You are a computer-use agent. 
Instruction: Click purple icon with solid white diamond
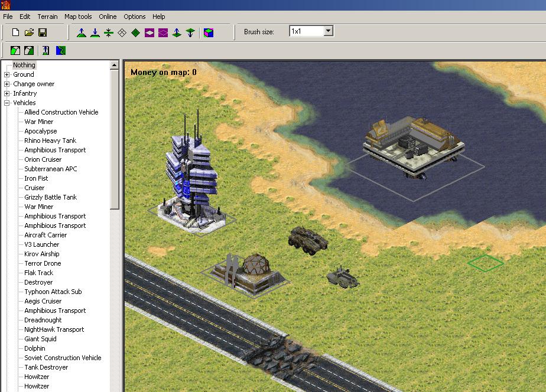[x=149, y=32]
